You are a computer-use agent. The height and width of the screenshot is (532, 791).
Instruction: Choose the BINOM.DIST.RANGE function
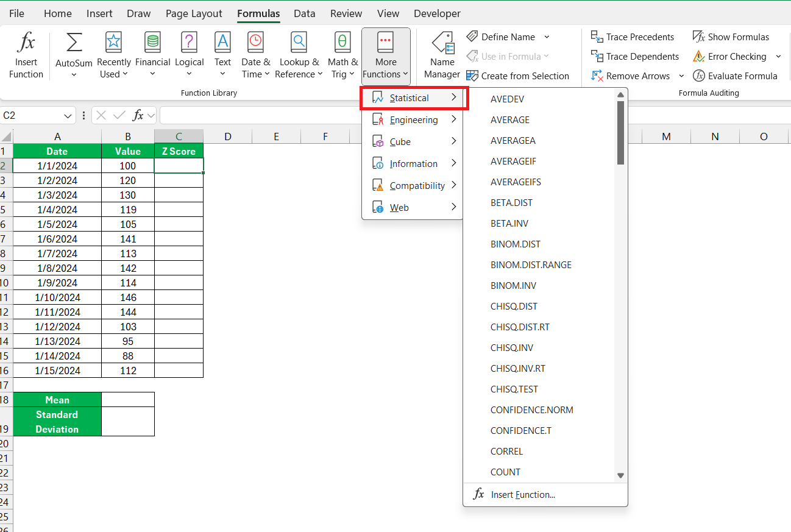(x=531, y=265)
